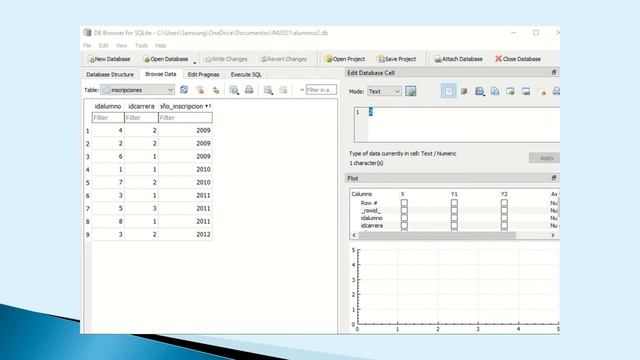The image size is (640, 360).
Task: Check the Y1 box for idalumno
Action: coord(454,218)
